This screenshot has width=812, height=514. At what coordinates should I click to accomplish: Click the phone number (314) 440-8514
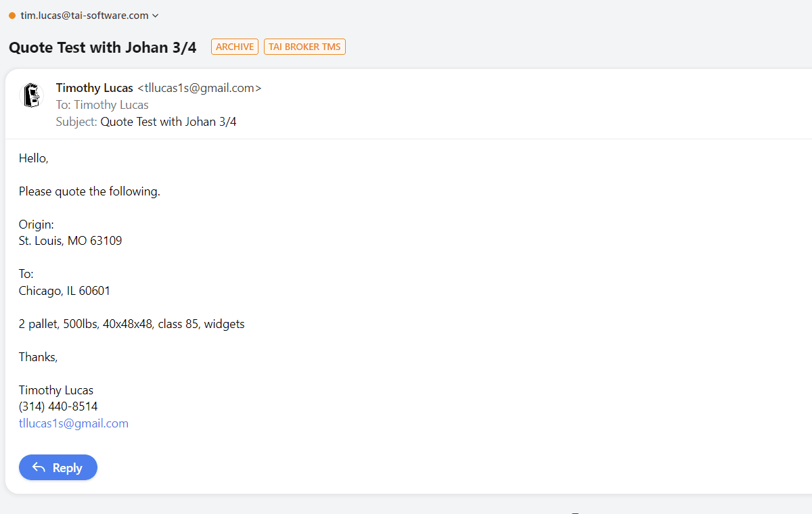58,406
